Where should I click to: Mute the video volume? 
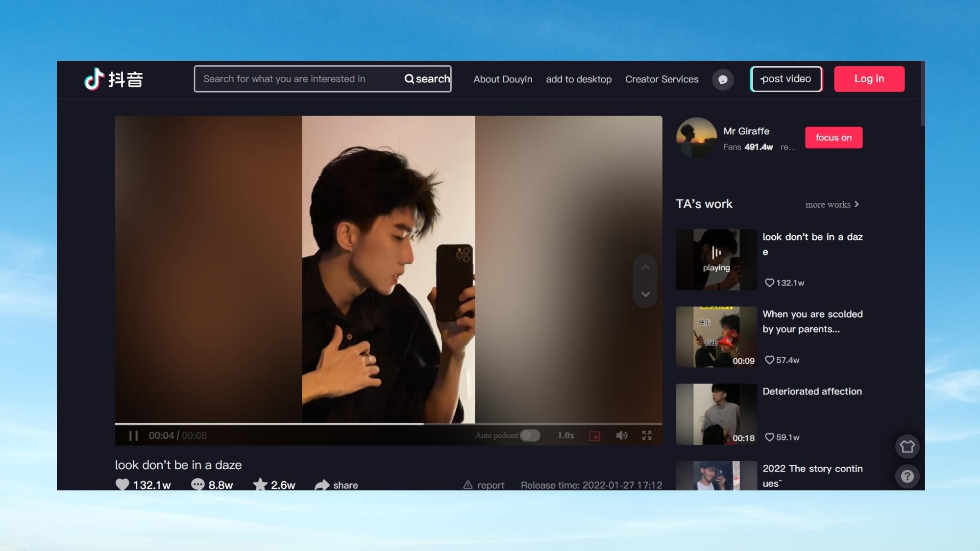coord(621,435)
